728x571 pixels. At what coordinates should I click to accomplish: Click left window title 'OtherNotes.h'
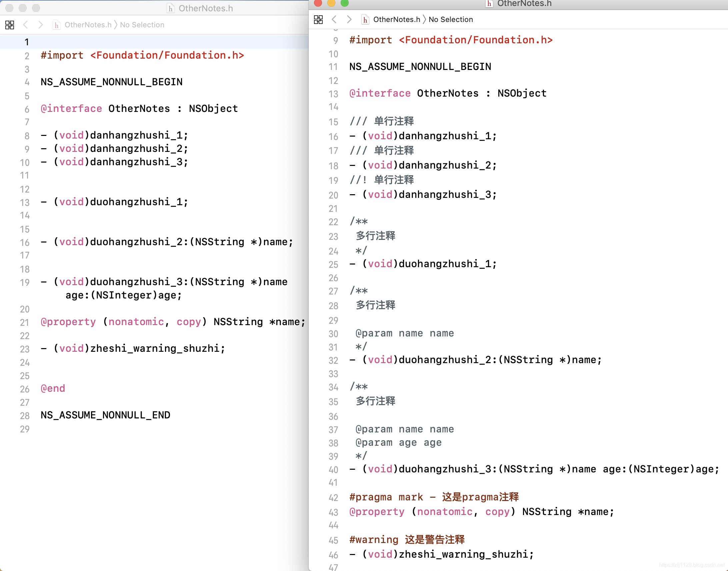[206, 8]
